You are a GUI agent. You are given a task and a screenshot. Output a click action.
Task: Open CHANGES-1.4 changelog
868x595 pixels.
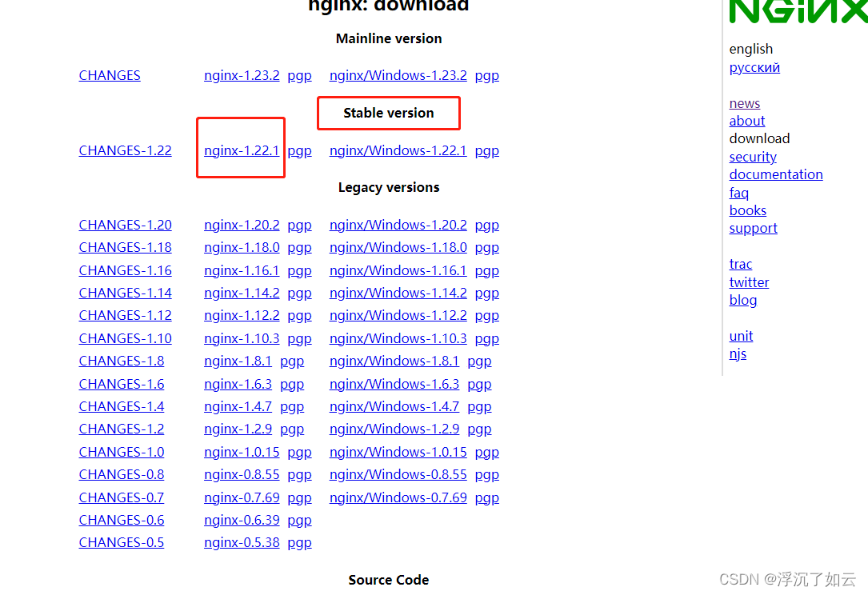(122, 406)
